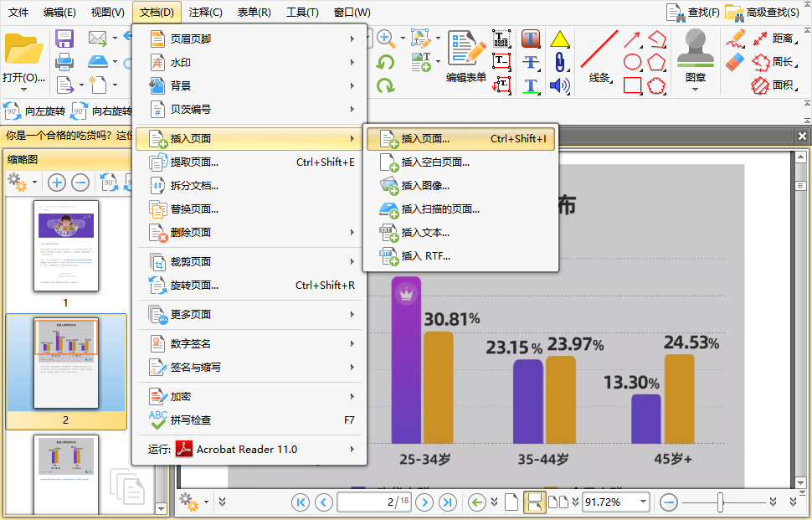This screenshot has height=520, width=812.
Task: Click the sound annotation speaker icon
Action: (x=560, y=85)
